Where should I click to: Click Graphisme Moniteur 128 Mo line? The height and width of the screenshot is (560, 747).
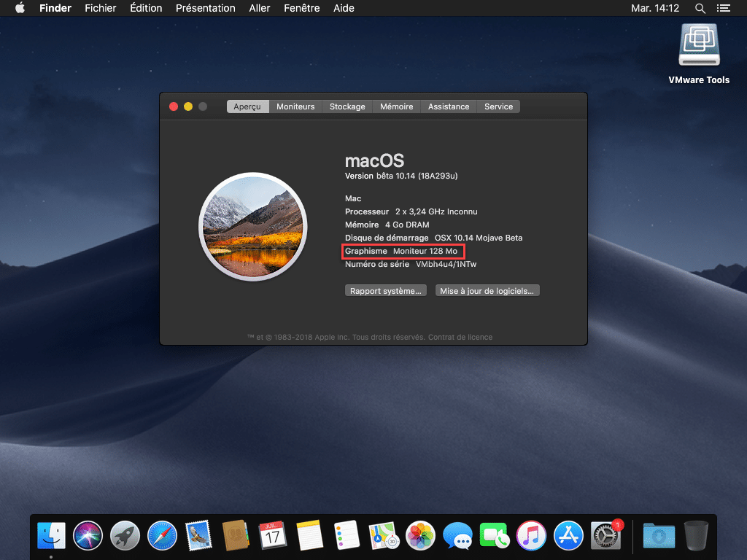[x=401, y=251]
